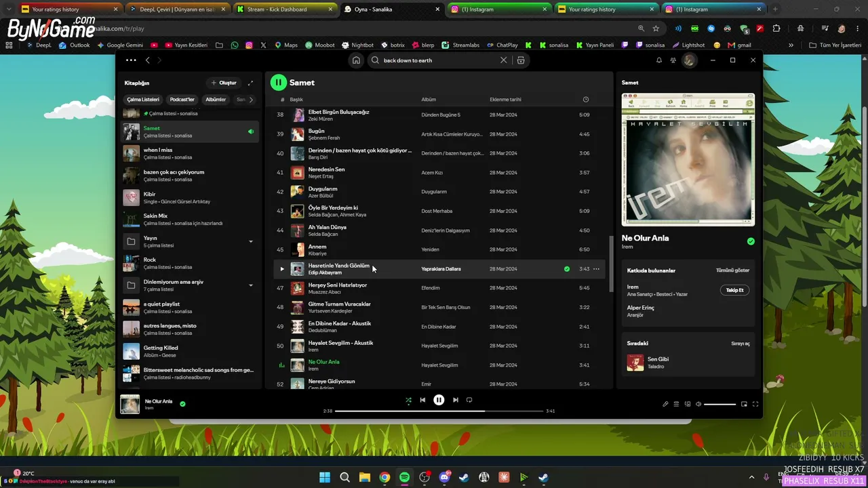Show more library filter chips with arrow
This screenshot has height=488, width=868.
pos(251,100)
